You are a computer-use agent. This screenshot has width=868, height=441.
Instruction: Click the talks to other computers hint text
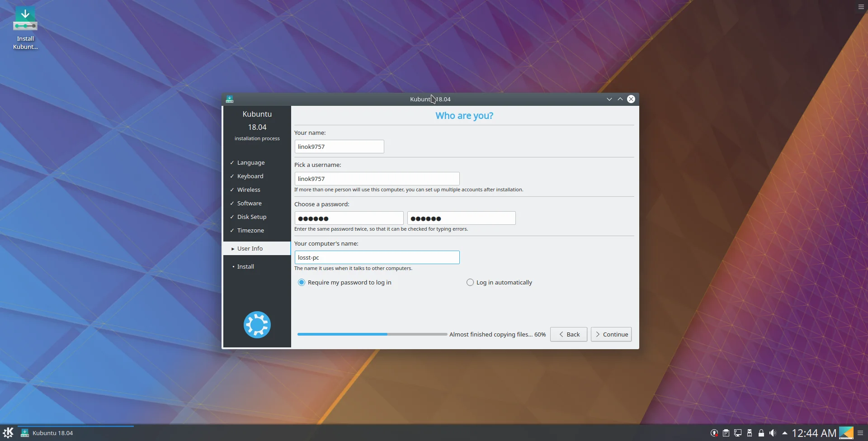click(x=354, y=268)
